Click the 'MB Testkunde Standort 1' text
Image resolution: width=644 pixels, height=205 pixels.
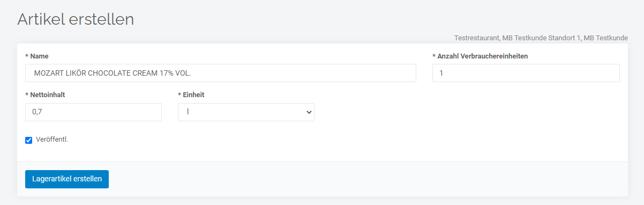[542, 38]
